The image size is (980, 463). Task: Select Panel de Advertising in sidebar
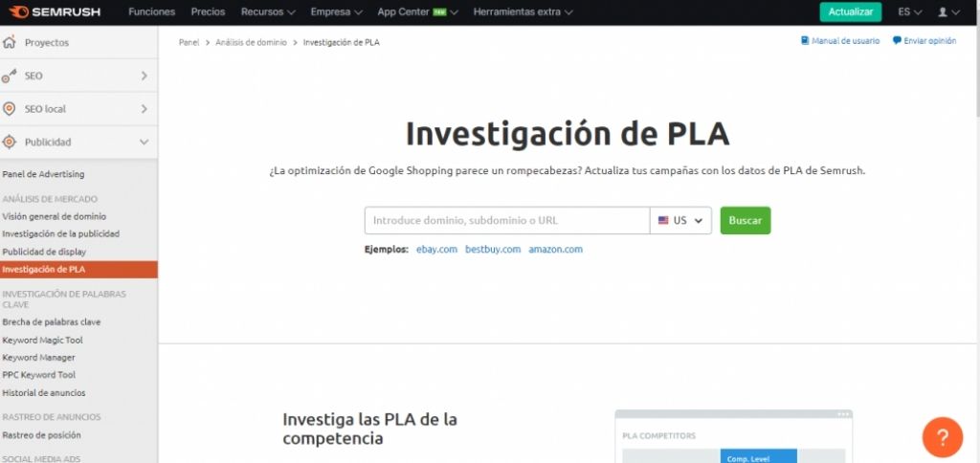[43, 174]
